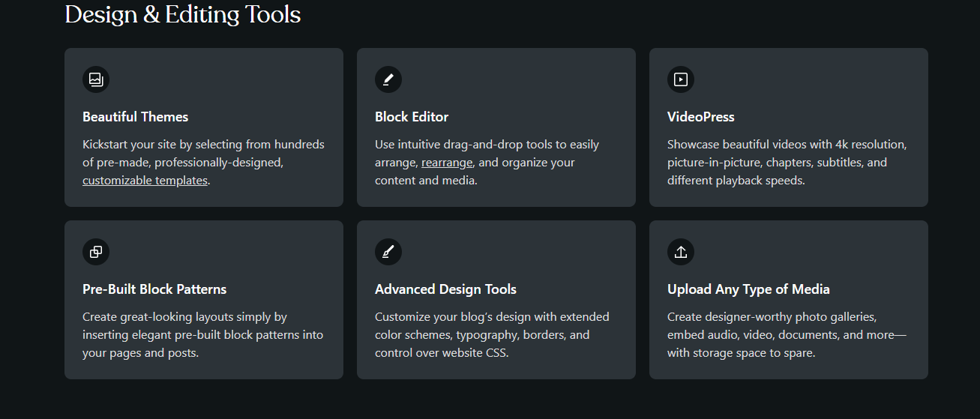
Task: Select the Beautiful Themes heading
Action: [x=136, y=117]
